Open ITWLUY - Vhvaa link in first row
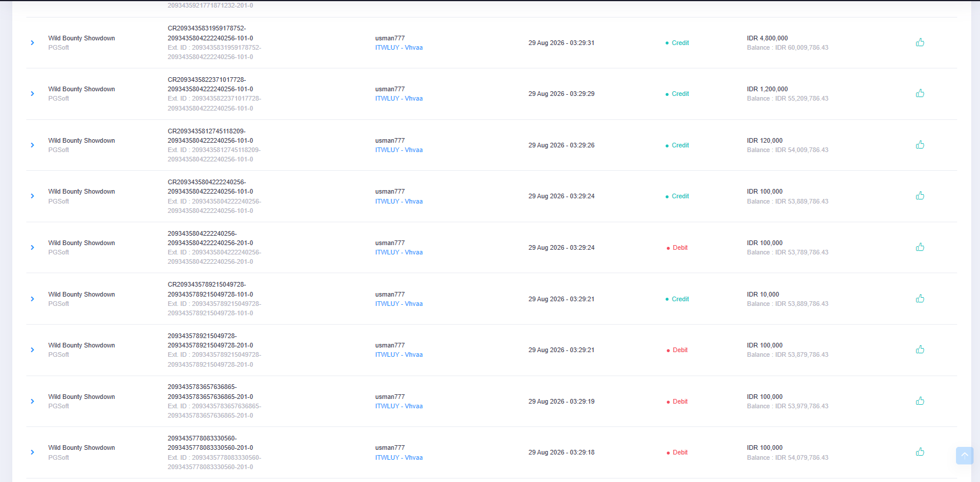Viewport: 980px width, 482px height. (399, 47)
